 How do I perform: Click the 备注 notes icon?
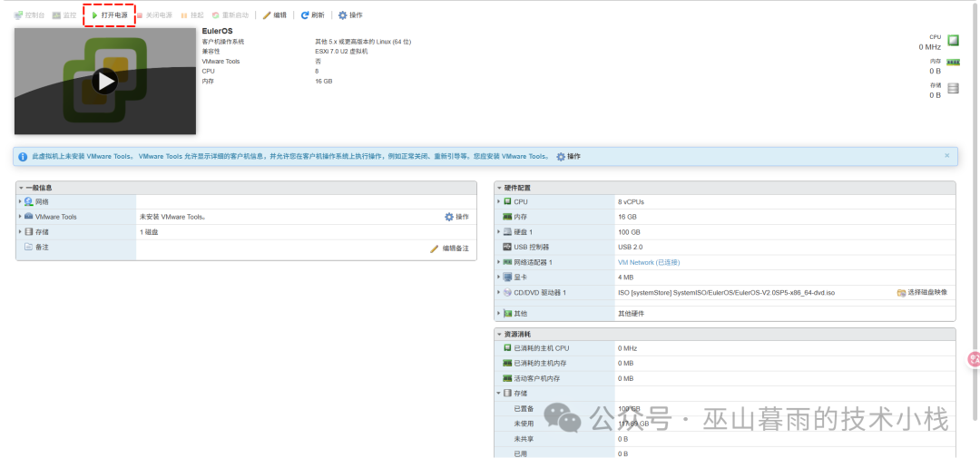(28, 247)
